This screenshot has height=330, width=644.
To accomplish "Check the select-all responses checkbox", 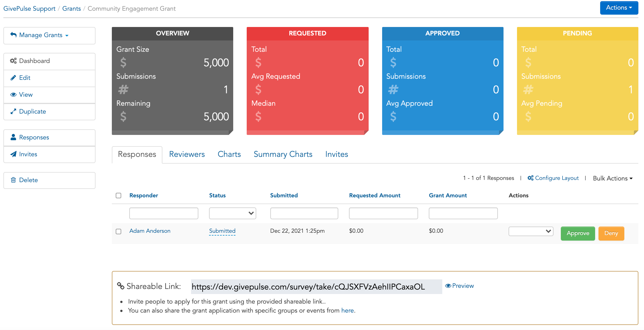I will click(x=119, y=195).
